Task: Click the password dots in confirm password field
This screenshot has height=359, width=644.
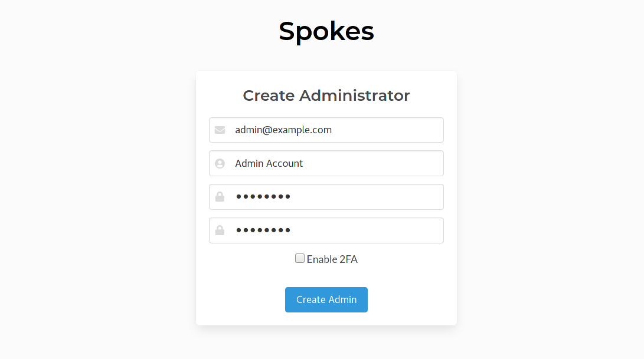Action: (263, 230)
